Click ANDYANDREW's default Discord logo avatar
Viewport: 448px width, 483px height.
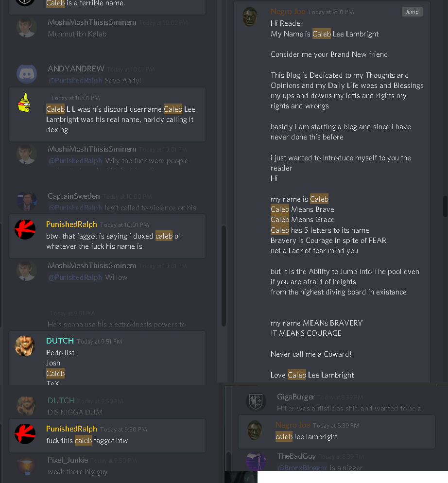(x=27, y=74)
